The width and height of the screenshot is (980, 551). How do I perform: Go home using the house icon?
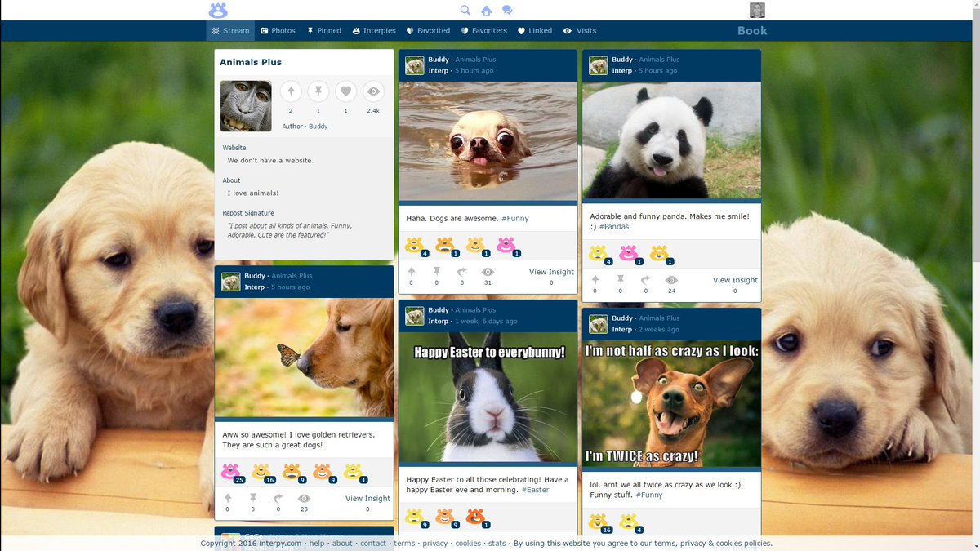click(x=487, y=11)
